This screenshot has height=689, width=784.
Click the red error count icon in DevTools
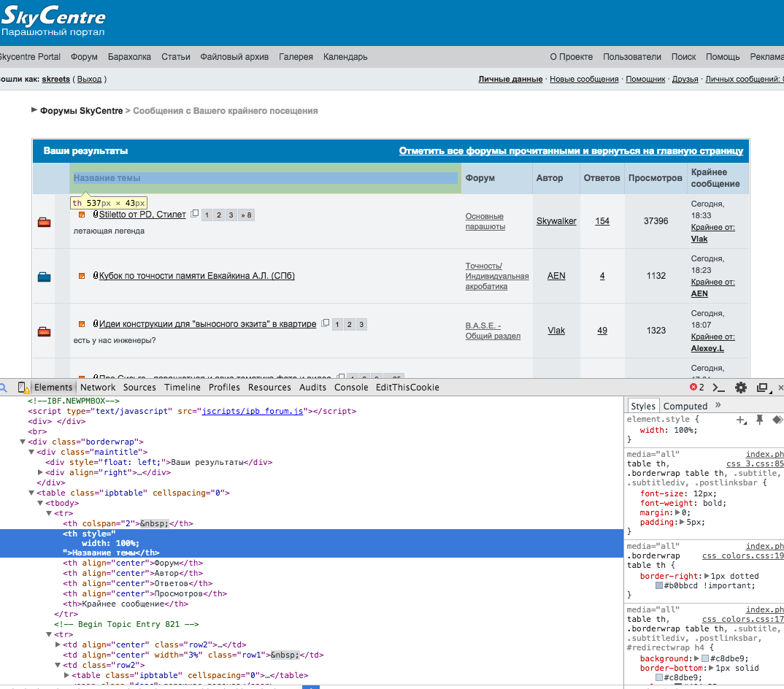693,387
